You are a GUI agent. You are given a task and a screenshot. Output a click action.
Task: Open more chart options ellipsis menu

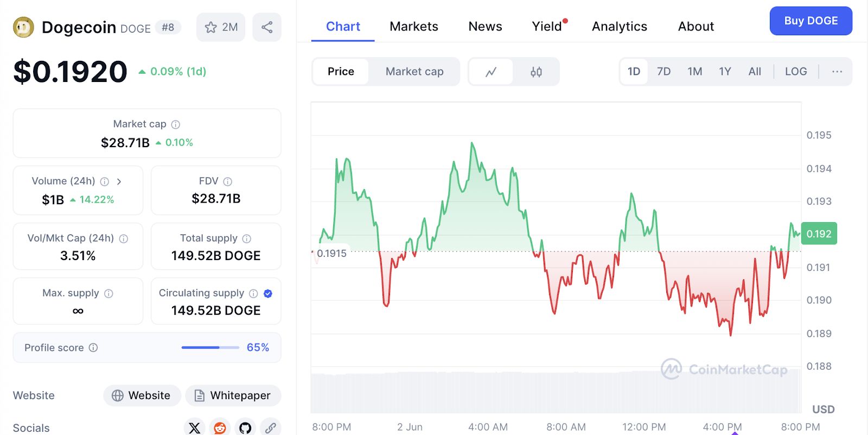(x=837, y=72)
